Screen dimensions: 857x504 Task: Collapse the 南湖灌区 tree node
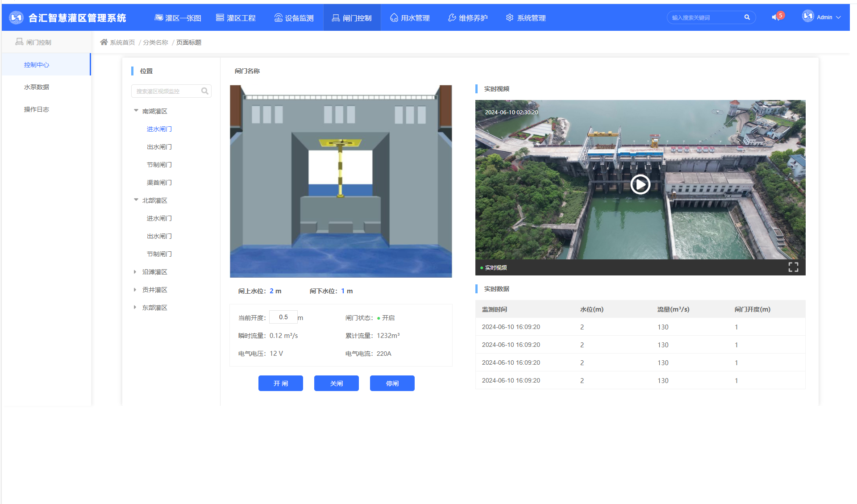tap(136, 111)
